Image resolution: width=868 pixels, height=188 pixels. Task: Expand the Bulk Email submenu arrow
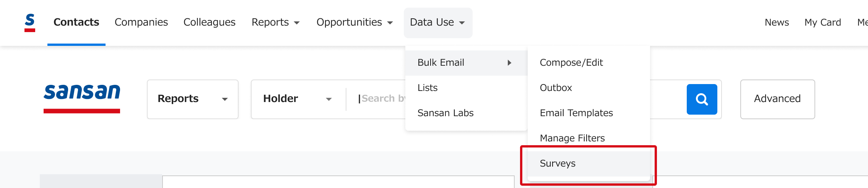(509, 63)
